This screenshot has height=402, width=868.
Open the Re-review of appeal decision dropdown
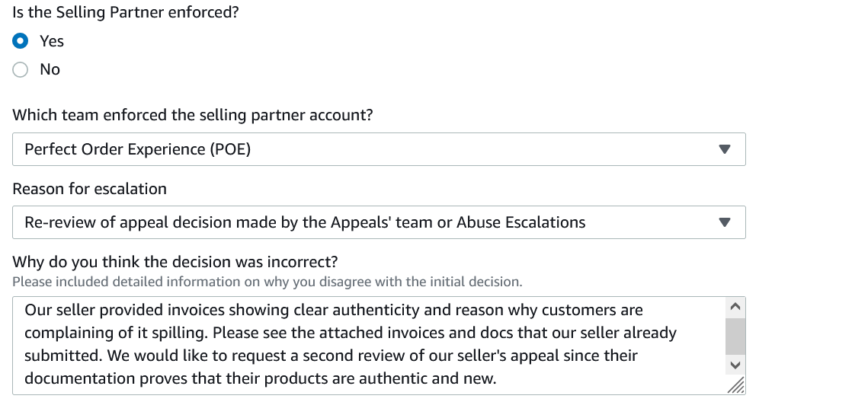tap(366, 222)
